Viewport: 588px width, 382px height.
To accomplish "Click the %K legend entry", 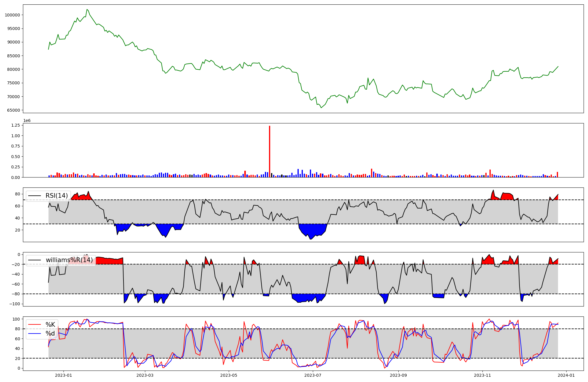I will pyautogui.click(x=50, y=324).
